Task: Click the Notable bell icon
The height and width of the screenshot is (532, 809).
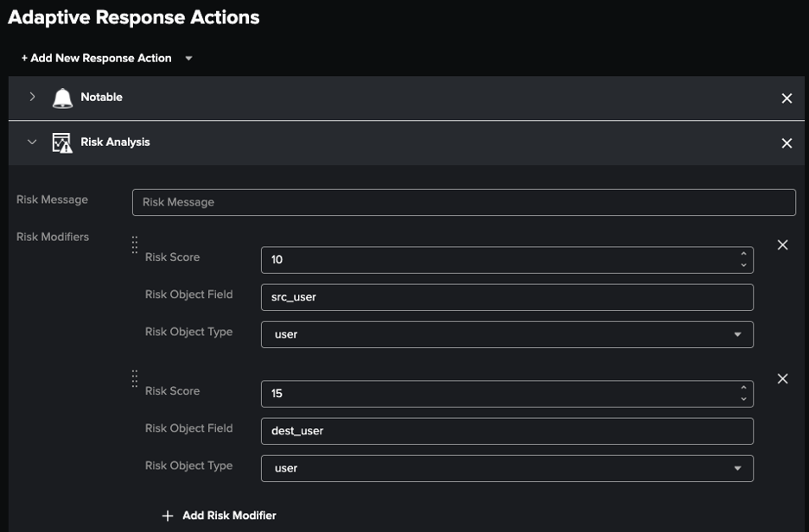Action: point(62,98)
